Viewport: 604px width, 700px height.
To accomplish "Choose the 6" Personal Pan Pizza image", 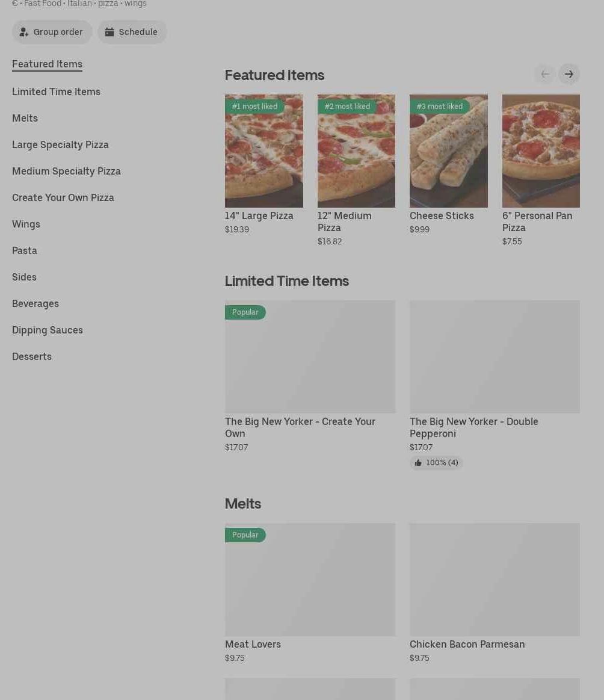I will [x=541, y=151].
